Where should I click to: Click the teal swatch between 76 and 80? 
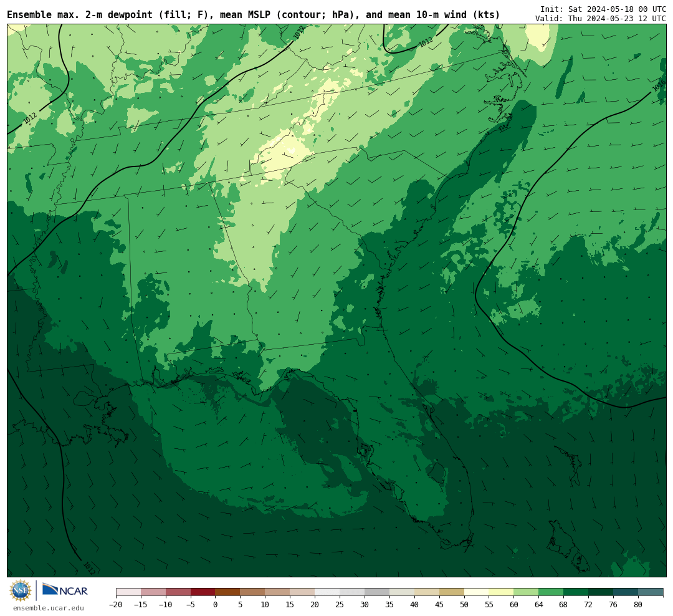point(626,592)
